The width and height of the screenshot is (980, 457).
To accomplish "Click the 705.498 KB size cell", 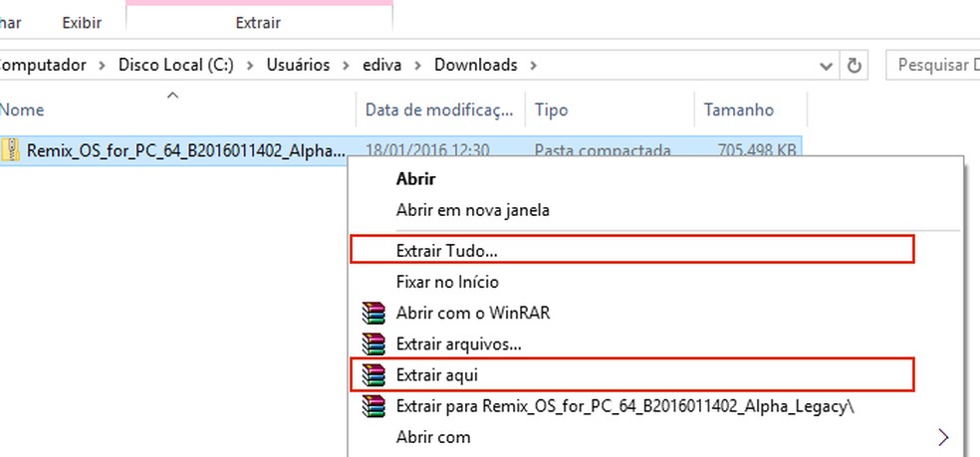I will tap(756, 150).
